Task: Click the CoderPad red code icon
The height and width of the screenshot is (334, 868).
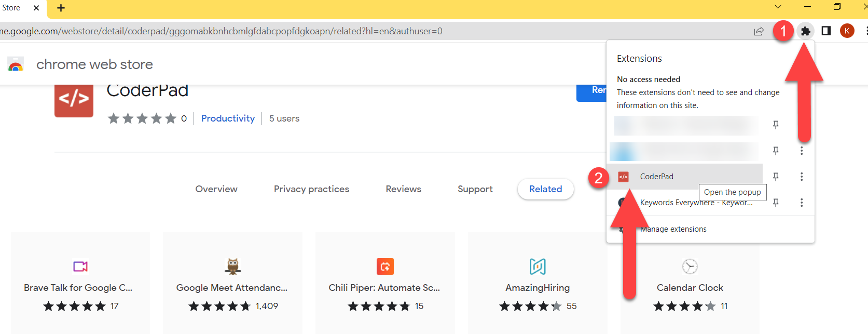Action: point(74,99)
